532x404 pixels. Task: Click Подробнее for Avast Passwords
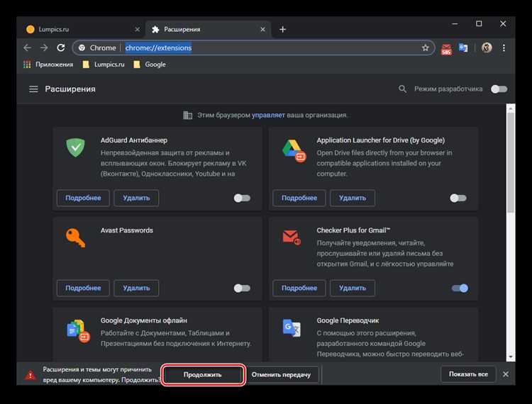83,288
